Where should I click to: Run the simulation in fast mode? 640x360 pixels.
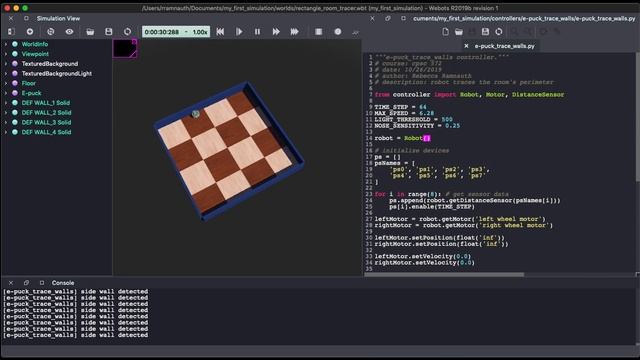tap(276, 31)
